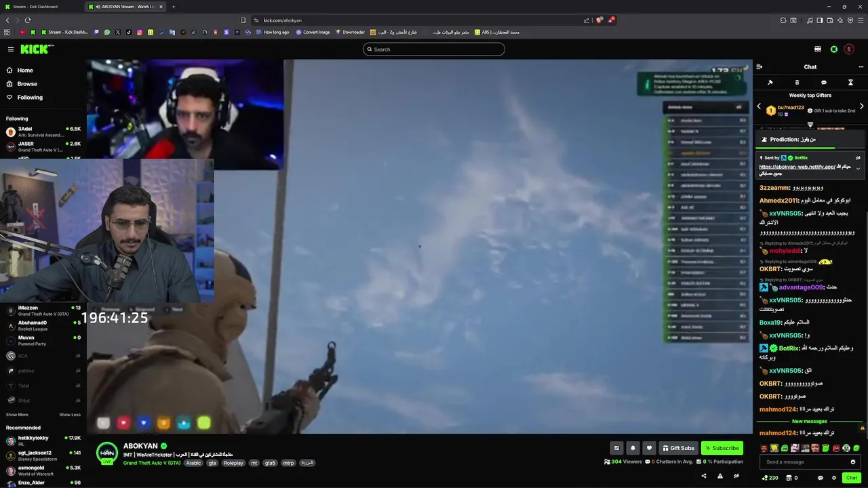Click the Gift Subs button
Viewport: 868px width, 488px height.
click(x=678, y=448)
